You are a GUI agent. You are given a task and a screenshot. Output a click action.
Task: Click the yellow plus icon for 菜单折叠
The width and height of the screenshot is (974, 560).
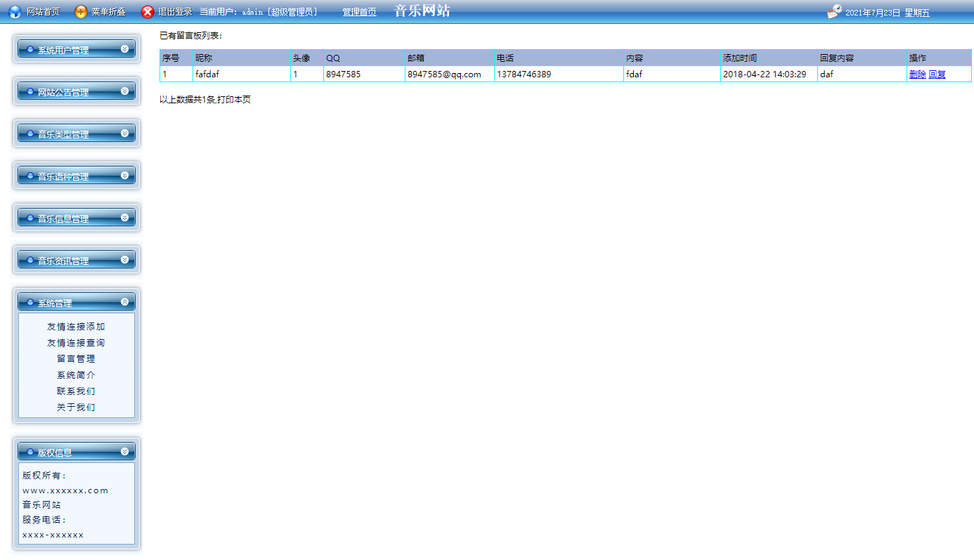click(x=82, y=12)
